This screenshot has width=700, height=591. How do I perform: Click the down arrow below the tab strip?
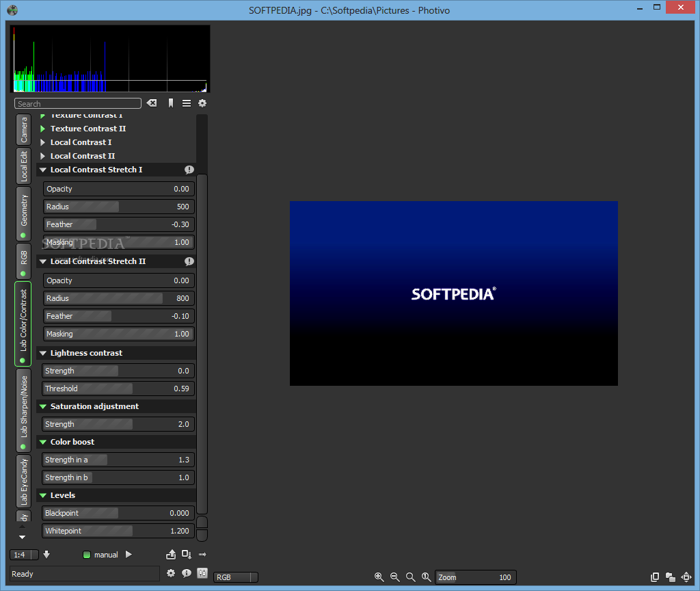pos(22,537)
